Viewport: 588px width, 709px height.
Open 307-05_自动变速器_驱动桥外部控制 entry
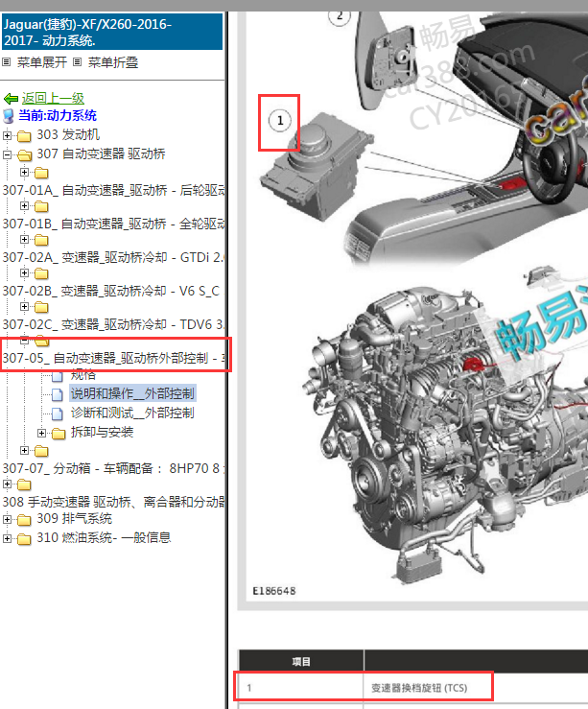click(x=113, y=358)
